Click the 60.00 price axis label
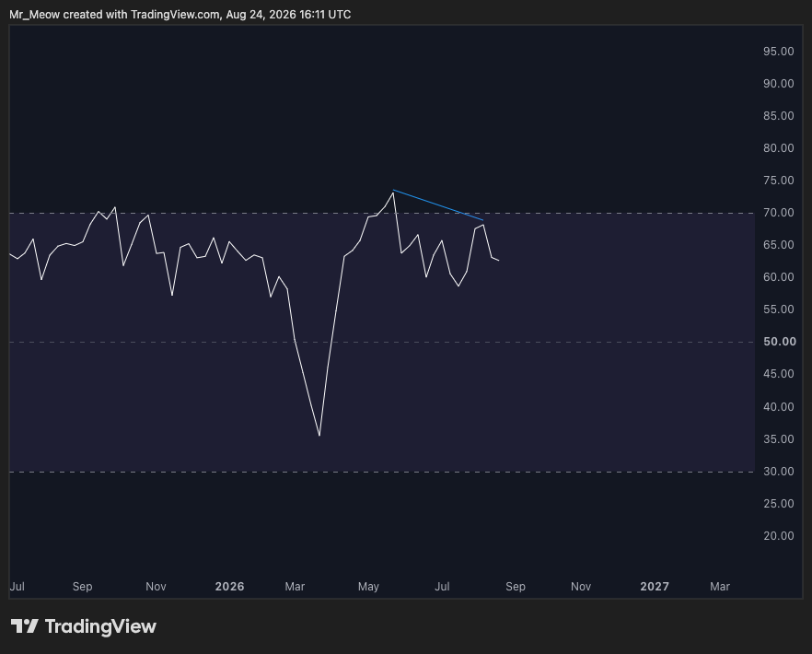 click(x=778, y=277)
